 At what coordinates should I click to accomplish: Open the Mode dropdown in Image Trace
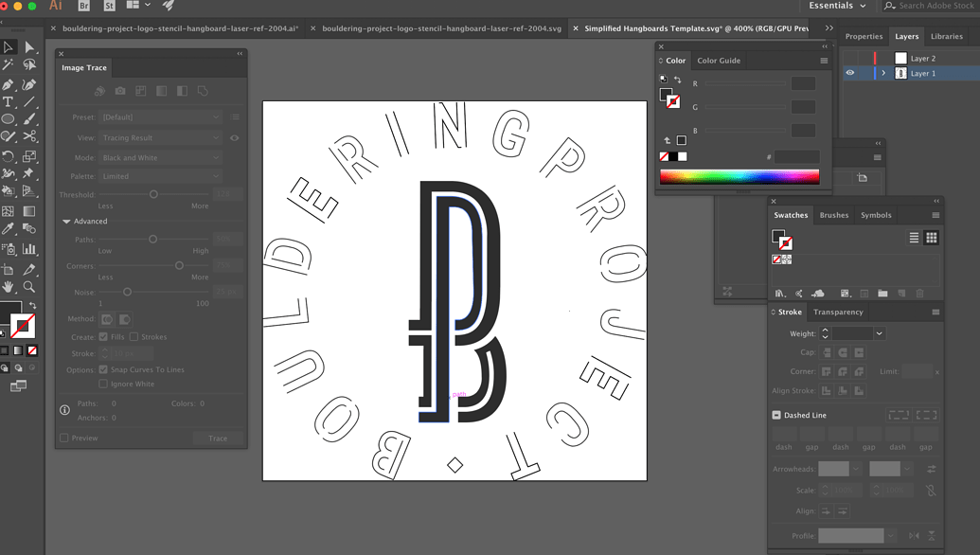click(x=158, y=157)
